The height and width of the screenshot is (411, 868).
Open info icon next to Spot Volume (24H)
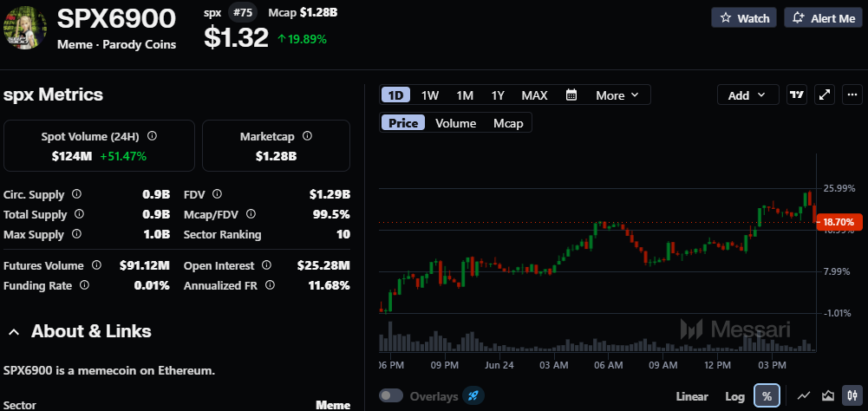click(x=152, y=136)
